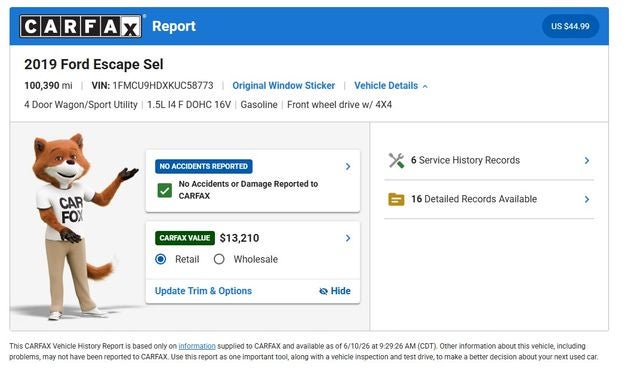The width and height of the screenshot is (640, 370).
Task: Click the hide eye-slash icon
Action: (323, 291)
